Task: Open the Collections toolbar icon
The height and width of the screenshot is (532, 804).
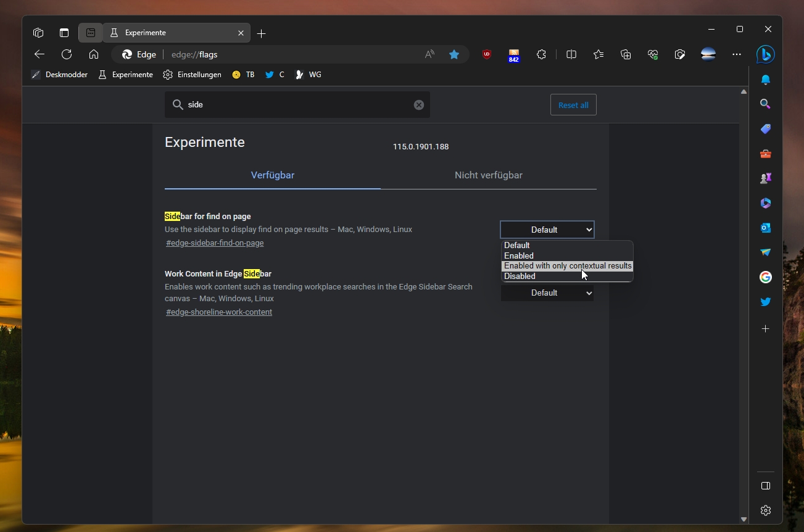Action: point(626,54)
